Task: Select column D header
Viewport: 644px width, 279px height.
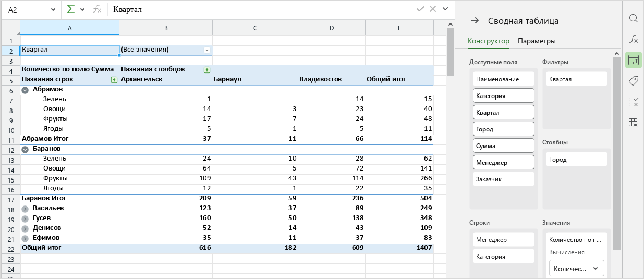Action: tap(332, 28)
